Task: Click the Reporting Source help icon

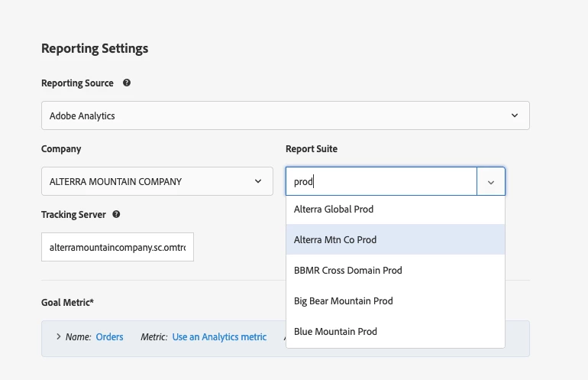Action: point(127,83)
